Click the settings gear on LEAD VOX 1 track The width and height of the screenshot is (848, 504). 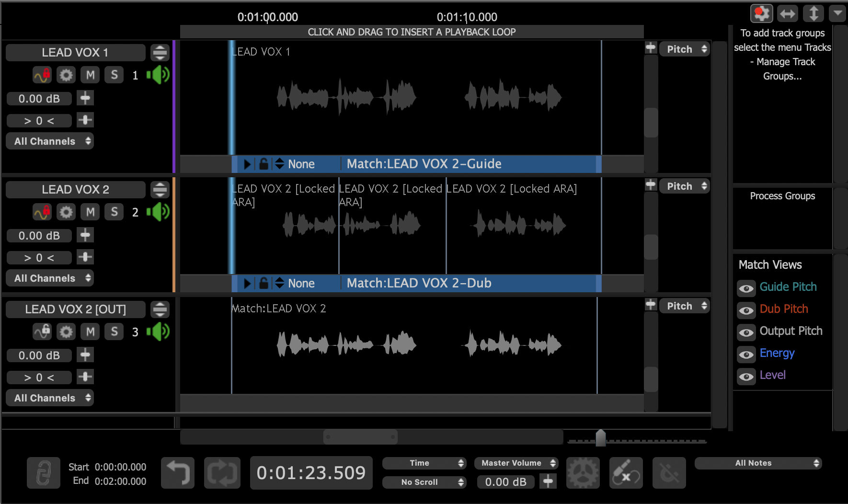tap(66, 75)
